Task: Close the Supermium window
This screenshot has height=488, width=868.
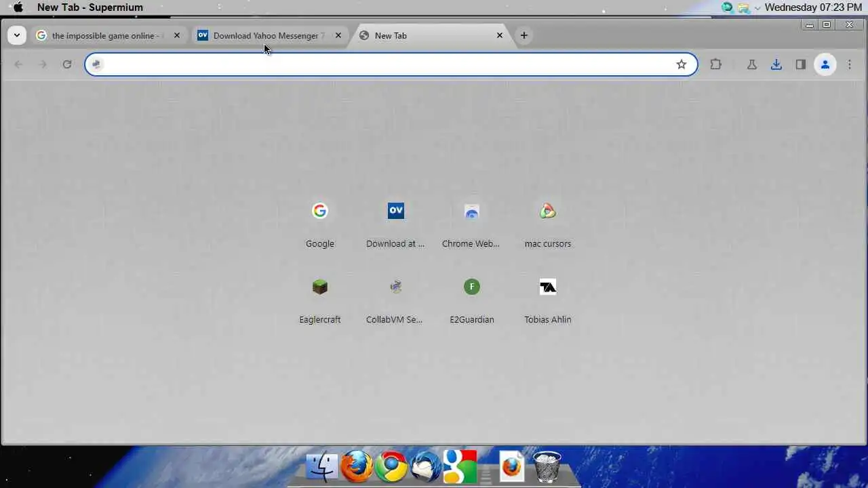Action: coord(850,24)
